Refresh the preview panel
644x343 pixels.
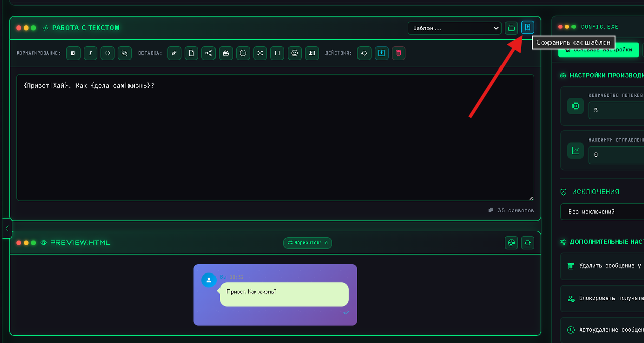[x=527, y=243]
